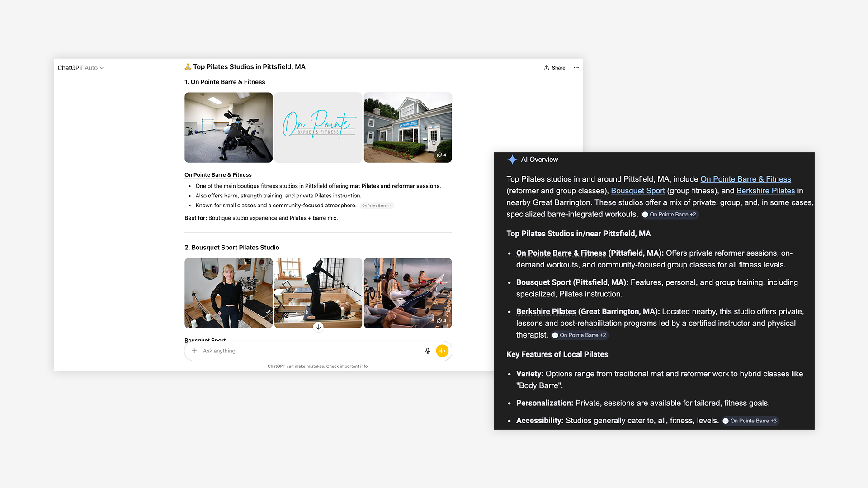Click the 1. On Pointe Barre & Fitness heading

pos(225,82)
